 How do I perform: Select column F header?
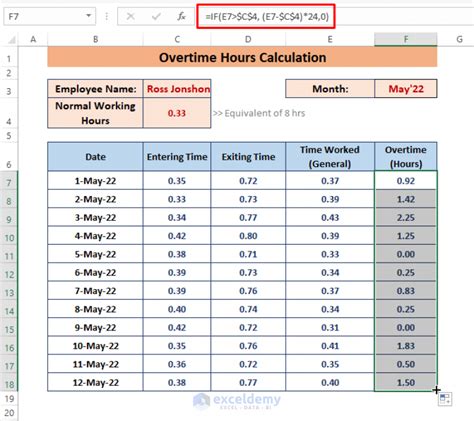point(406,39)
